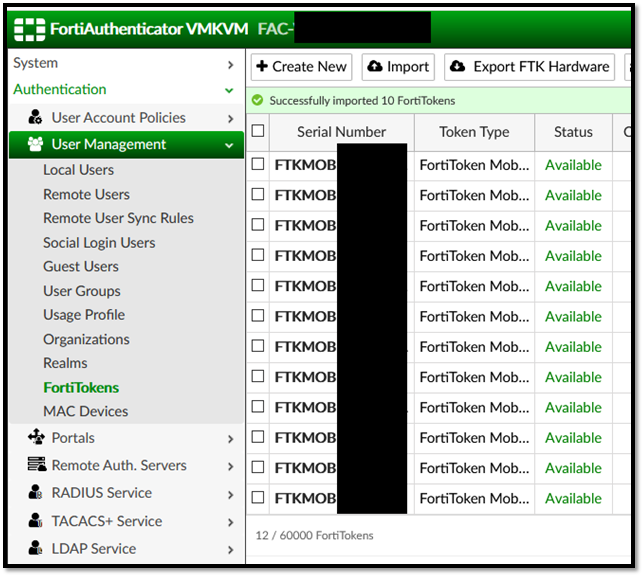Click the RADIUS Service icon

pyautogui.click(x=36, y=493)
